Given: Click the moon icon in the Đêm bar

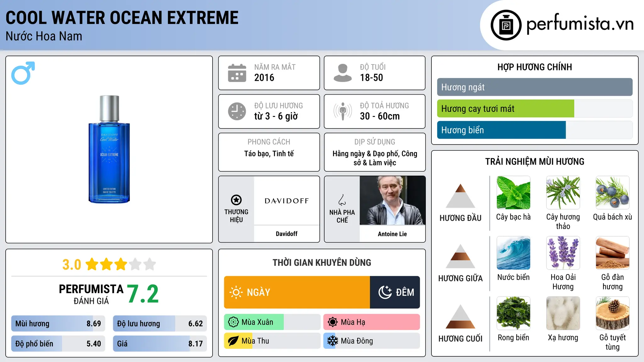Looking at the screenshot, I should point(385,292).
